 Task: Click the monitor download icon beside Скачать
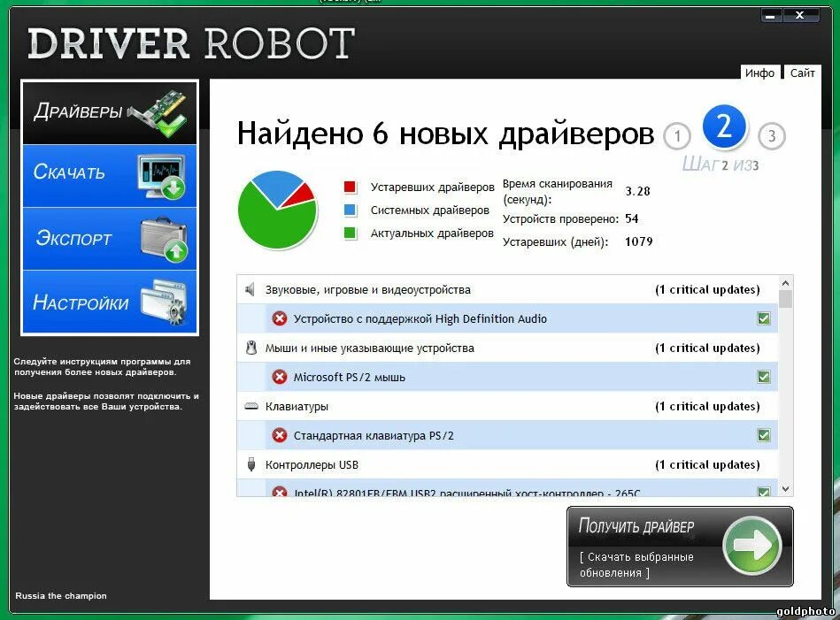tap(161, 177)
